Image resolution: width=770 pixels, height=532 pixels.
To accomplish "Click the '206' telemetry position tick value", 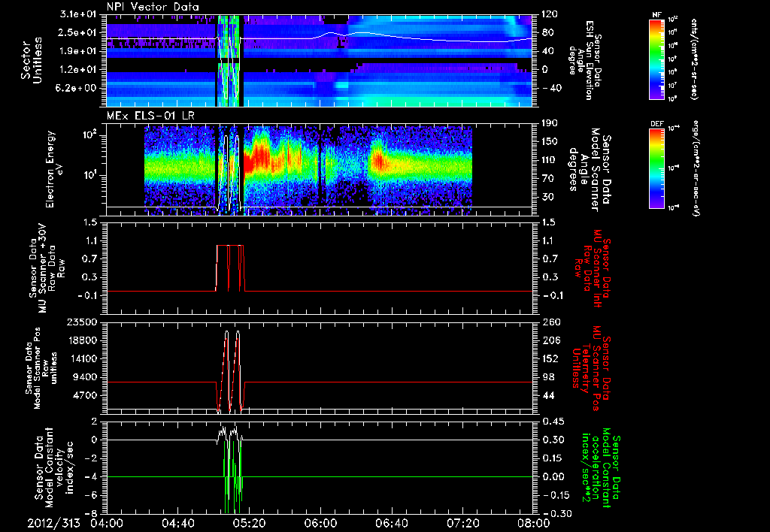I will pos(550,340).
